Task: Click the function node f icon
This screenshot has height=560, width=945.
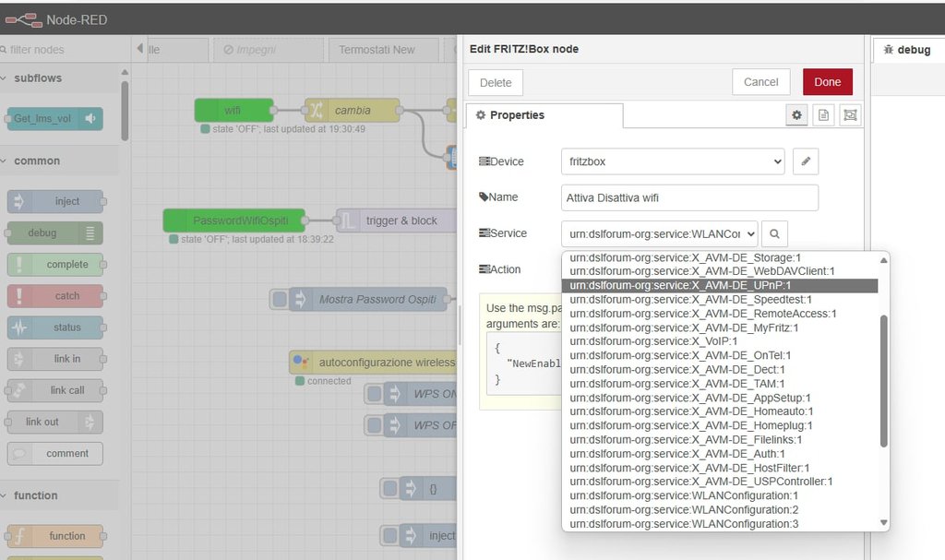Action: click(x=18, y=536)
